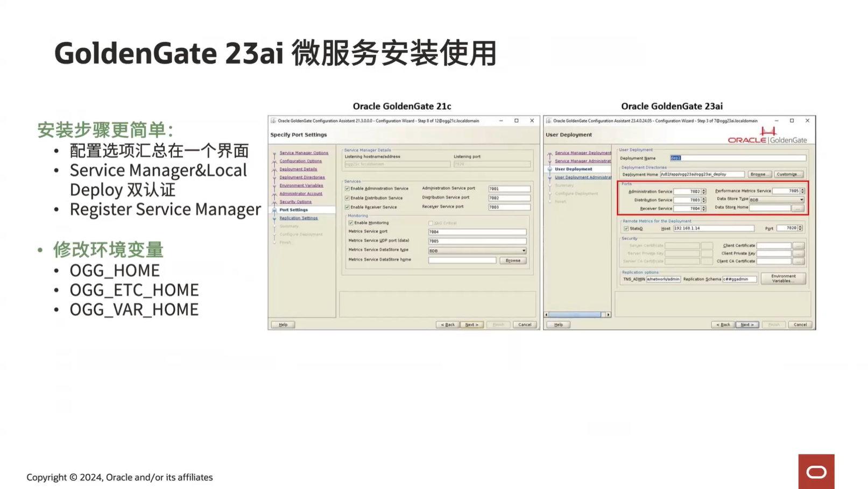Click the Deployment Home path field
This screenshot has width=868, height=489.
pyautogui.click(x=702, y=174)
